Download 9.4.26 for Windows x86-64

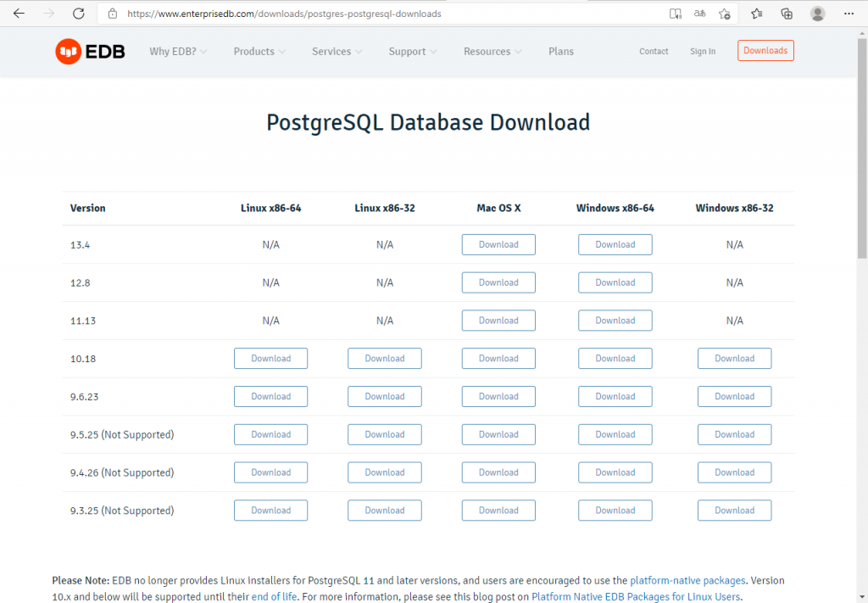(615, 472)
